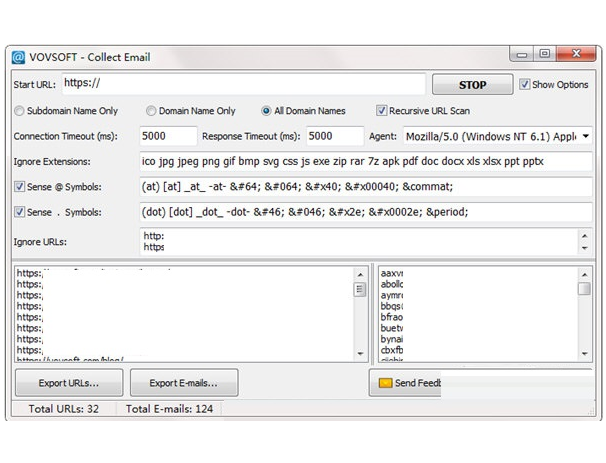Click the Sense @ Symbols text field

point(366,187)
